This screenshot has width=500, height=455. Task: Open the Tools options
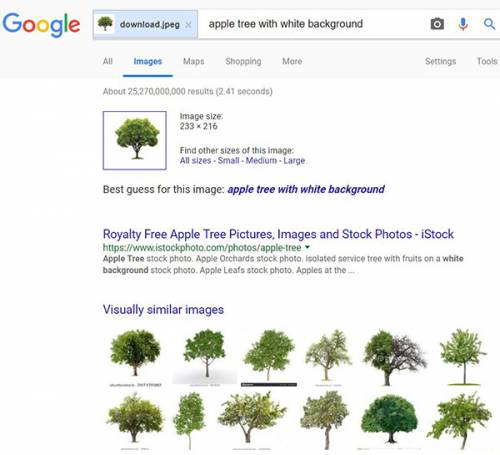487,61
